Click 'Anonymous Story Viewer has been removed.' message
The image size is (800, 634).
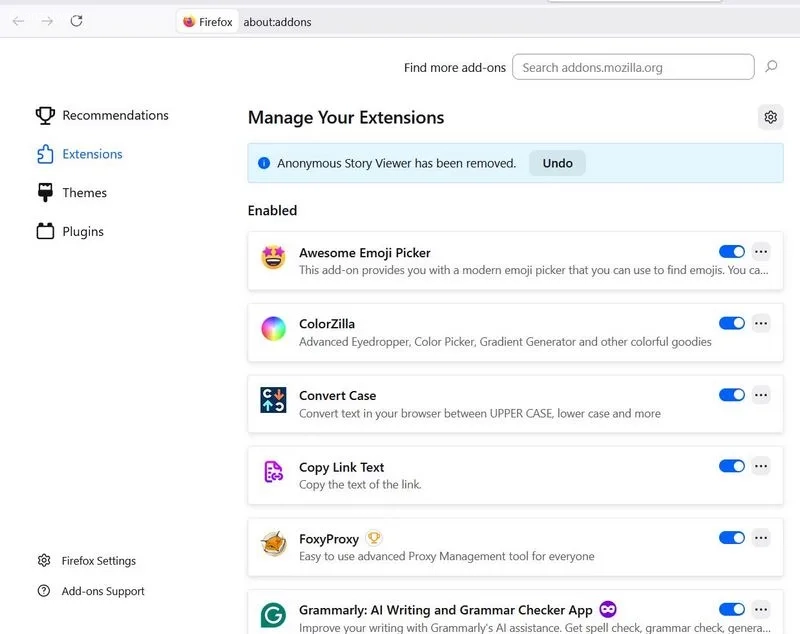click(396, 163)
